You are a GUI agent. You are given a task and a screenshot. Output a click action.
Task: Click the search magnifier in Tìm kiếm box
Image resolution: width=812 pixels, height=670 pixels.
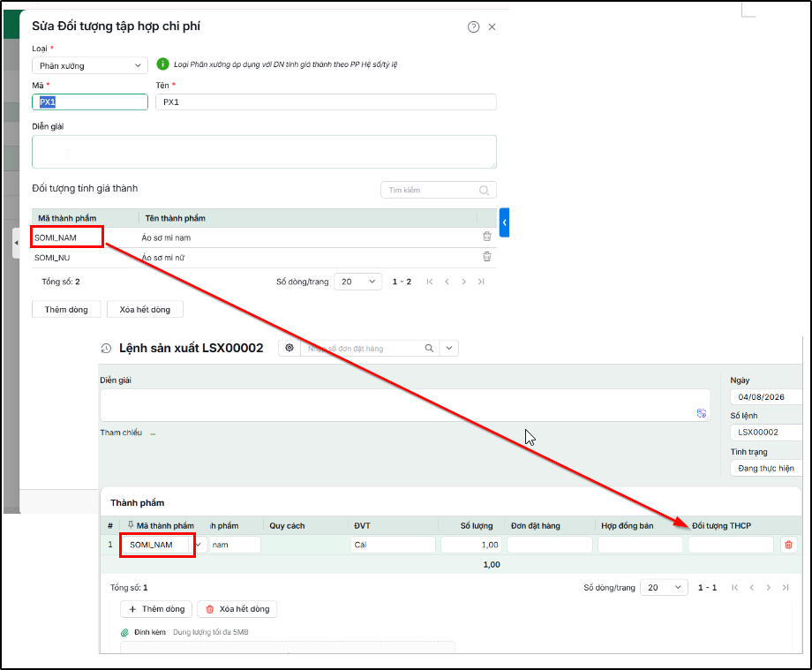[484, 190]
